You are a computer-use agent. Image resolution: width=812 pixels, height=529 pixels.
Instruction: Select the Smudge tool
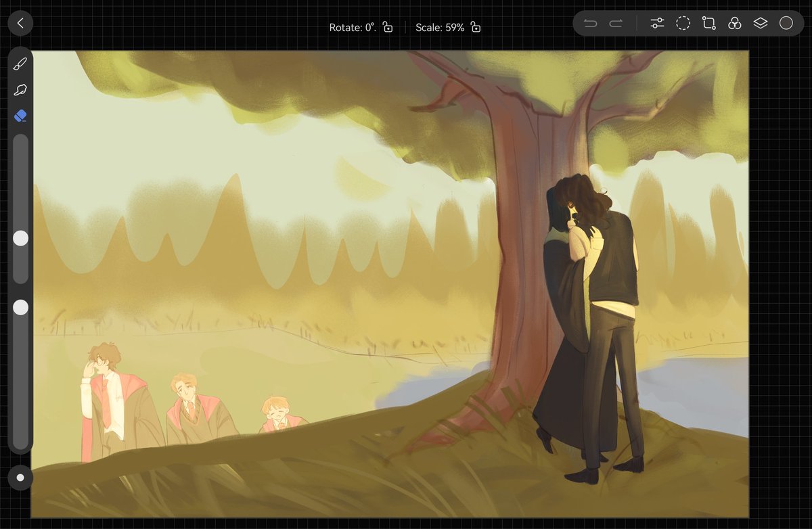coord(20,90)
